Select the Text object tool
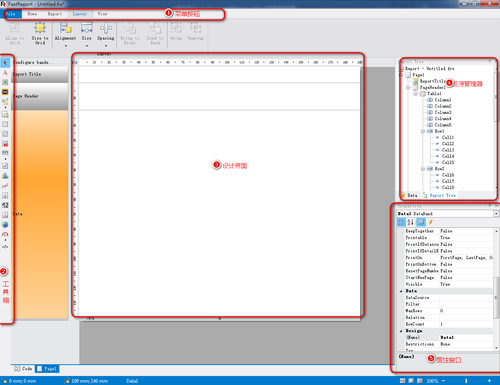 (x=5, y=73)
